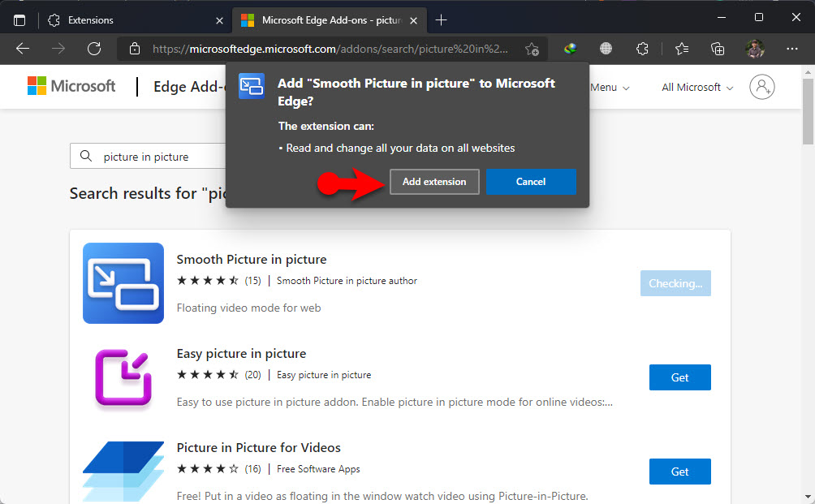
Task: Confirm with the Add extension button
Action: [x=434, y=182]
